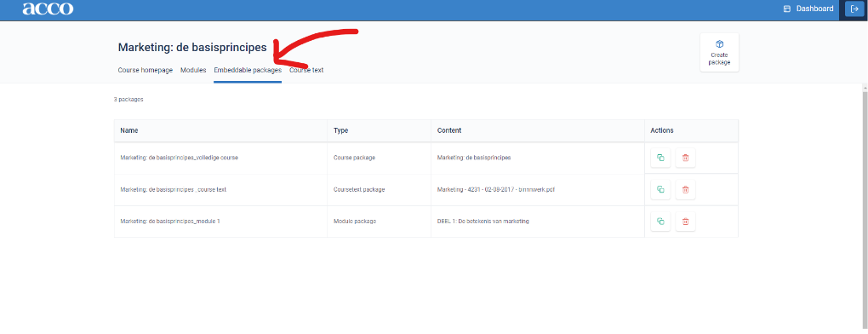Click the 'Course package' type cell
868x334 pixels.
pyautogui.click(x=380, y=158)
